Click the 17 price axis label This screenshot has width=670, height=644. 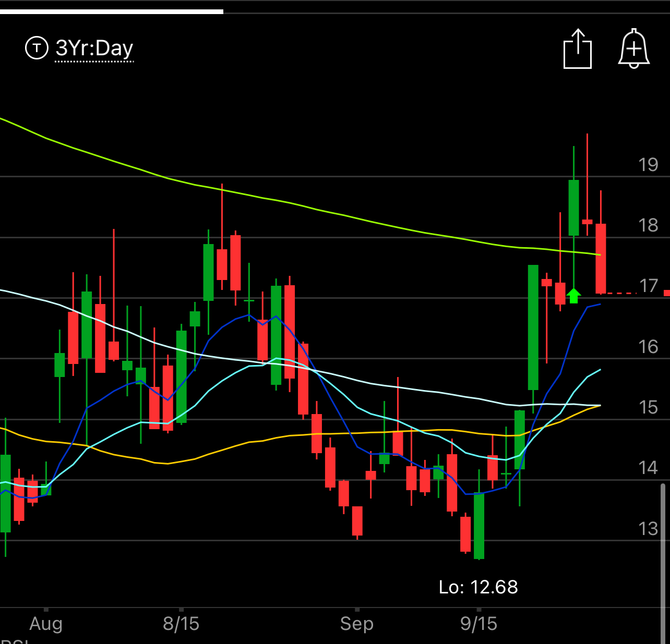tap(648, 286)
